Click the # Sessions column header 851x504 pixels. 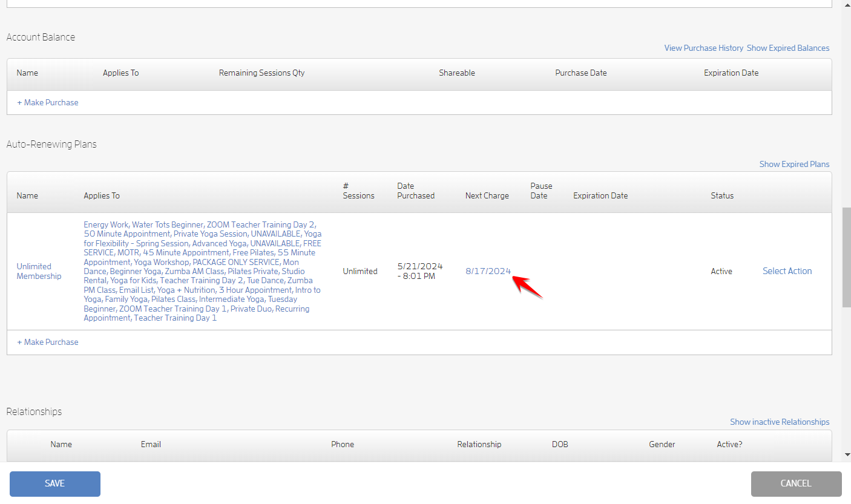(x=359, y=191)
